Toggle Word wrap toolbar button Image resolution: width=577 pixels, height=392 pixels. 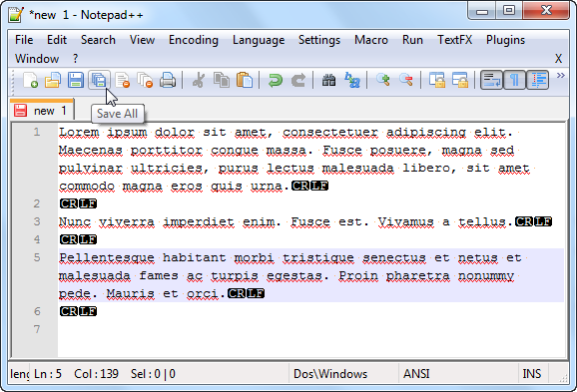[x=491, y=80]
